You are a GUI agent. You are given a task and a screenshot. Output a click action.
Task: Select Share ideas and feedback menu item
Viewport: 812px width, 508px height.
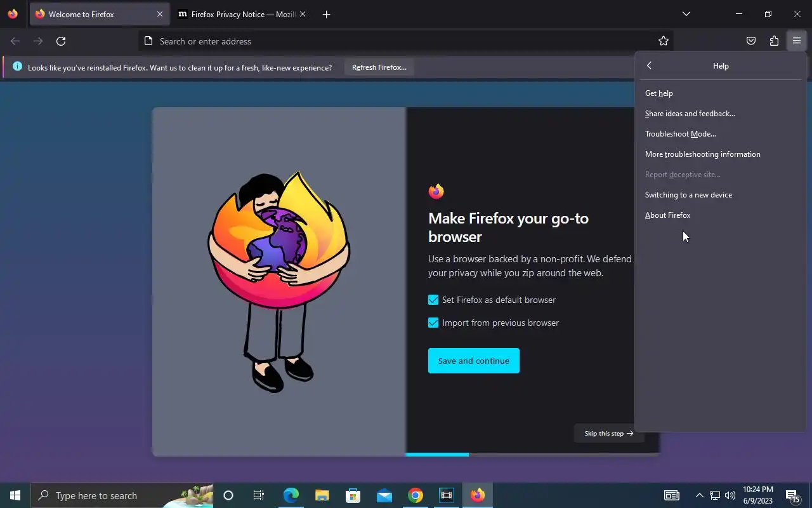coord(720,114)
